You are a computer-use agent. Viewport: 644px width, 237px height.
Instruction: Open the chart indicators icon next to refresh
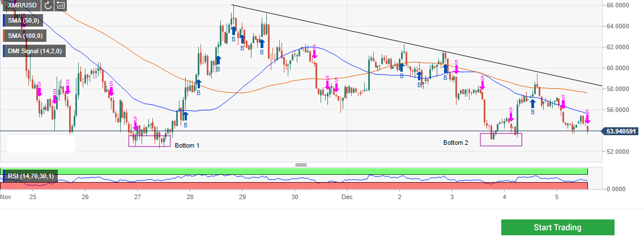tap(61, 6)
